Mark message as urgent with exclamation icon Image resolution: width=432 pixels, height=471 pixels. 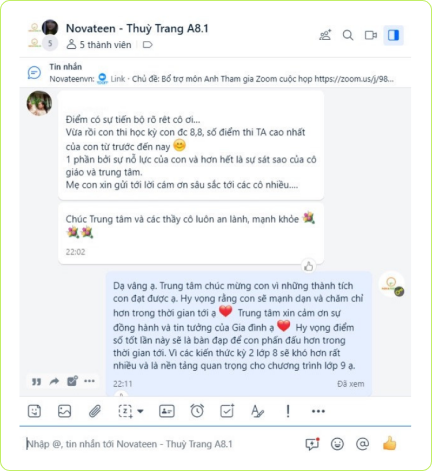[x=288, y=411]
